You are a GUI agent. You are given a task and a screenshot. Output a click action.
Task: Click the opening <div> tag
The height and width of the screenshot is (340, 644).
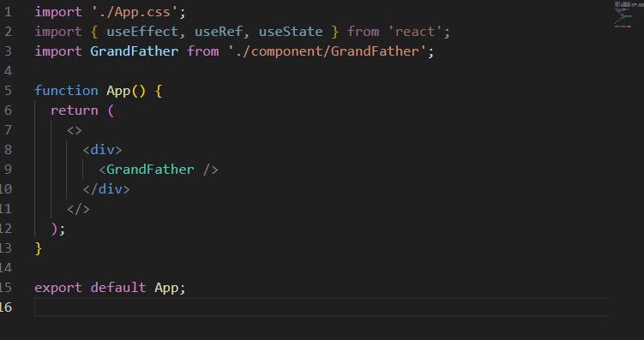point(102,150)
